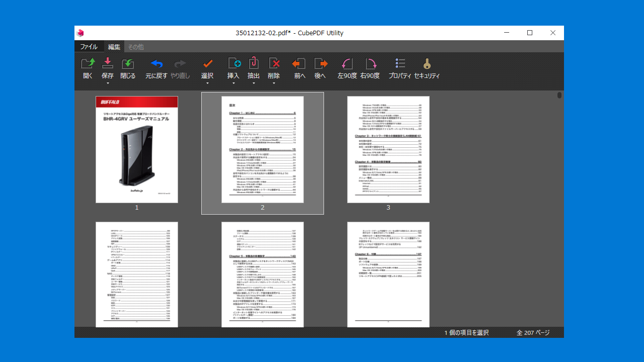
Task: Open the Properties (プロパティ) dialog
Action: 400,64
